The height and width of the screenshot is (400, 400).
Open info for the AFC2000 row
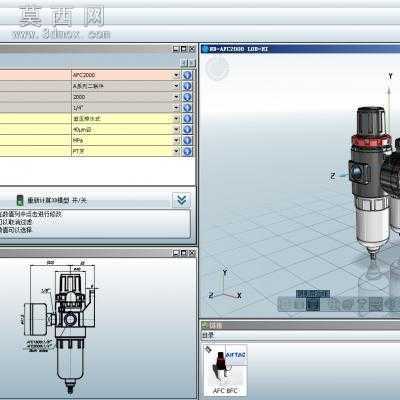(187, 75)
